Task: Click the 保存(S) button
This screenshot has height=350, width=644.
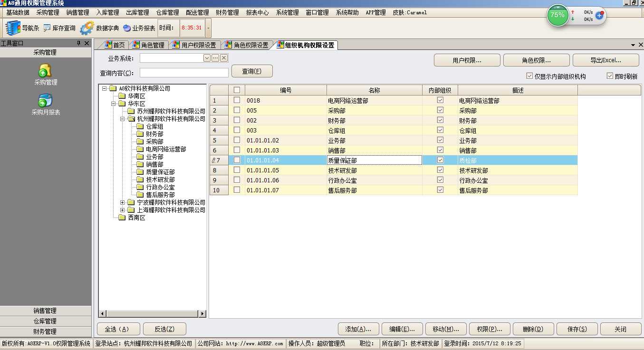Action: [x=577, y=329]
